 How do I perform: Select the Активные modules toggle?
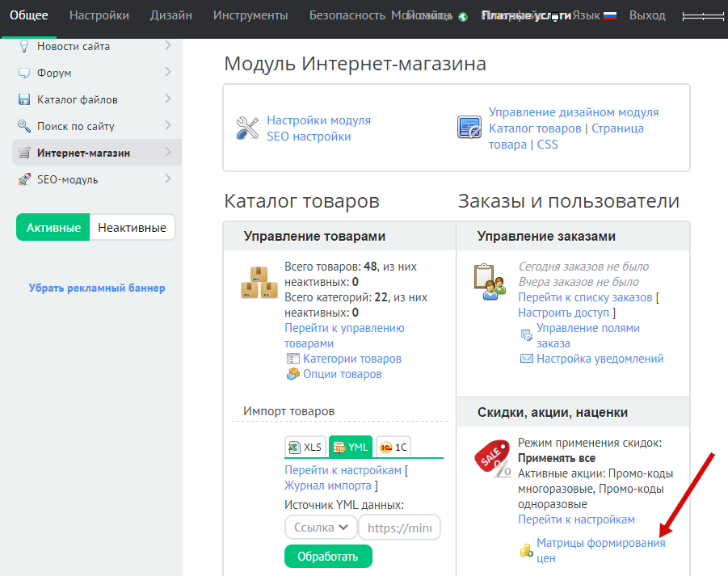[53, 228]
